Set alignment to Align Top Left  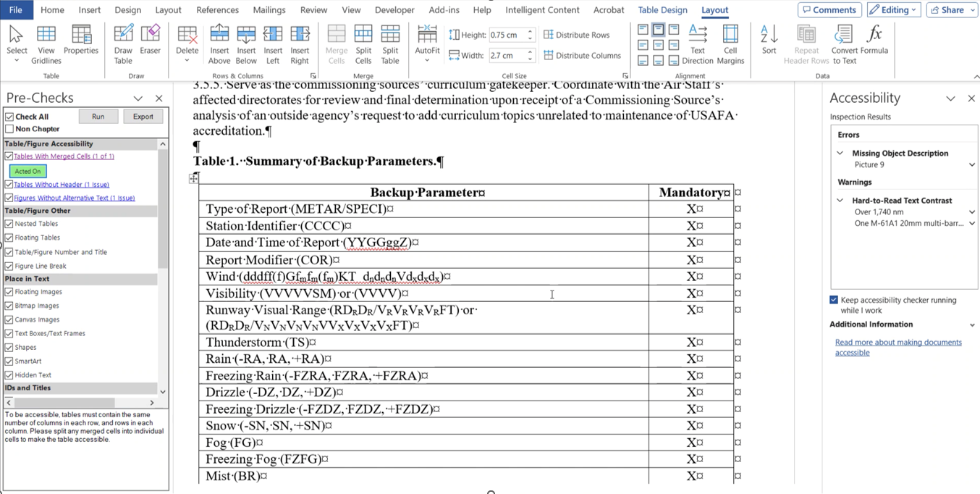[x=643, y=30]
